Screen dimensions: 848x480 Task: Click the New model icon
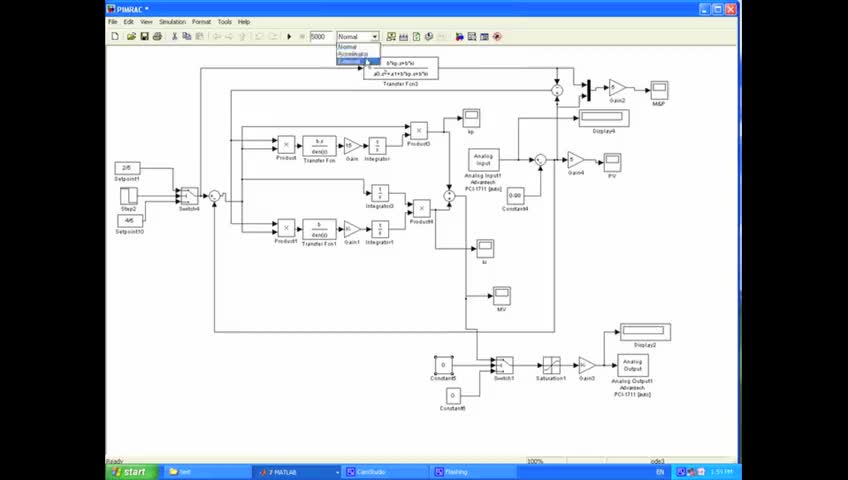tap(115, 36)
